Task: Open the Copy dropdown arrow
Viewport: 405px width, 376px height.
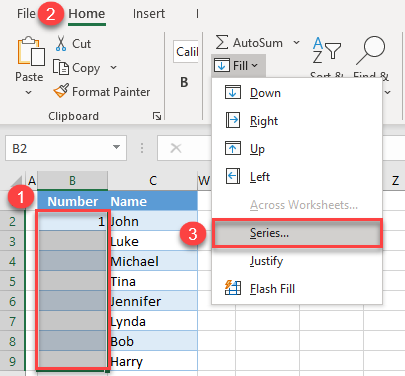Action: pos(113,68)
